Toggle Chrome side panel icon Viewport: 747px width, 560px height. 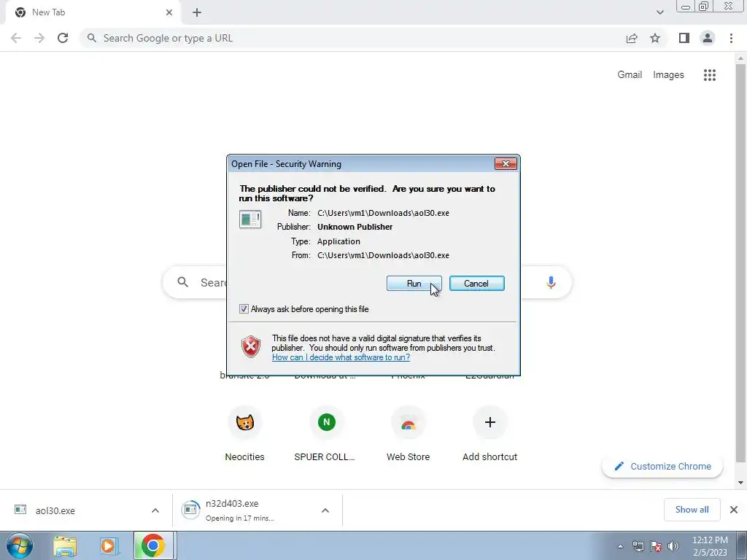(x=684, y=38)
